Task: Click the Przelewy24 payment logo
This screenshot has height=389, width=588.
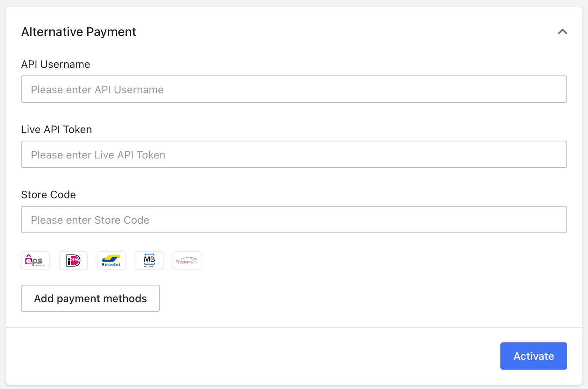Action: tap(187, 260)
